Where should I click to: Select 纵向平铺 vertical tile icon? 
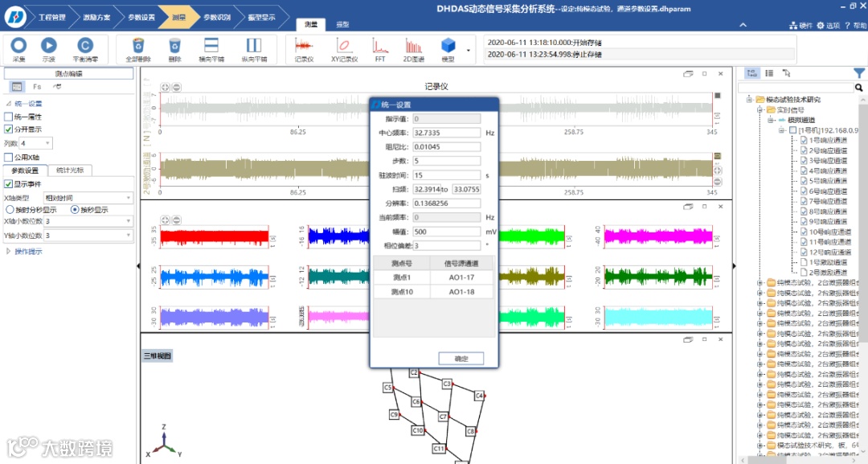(x=253, y=45)
